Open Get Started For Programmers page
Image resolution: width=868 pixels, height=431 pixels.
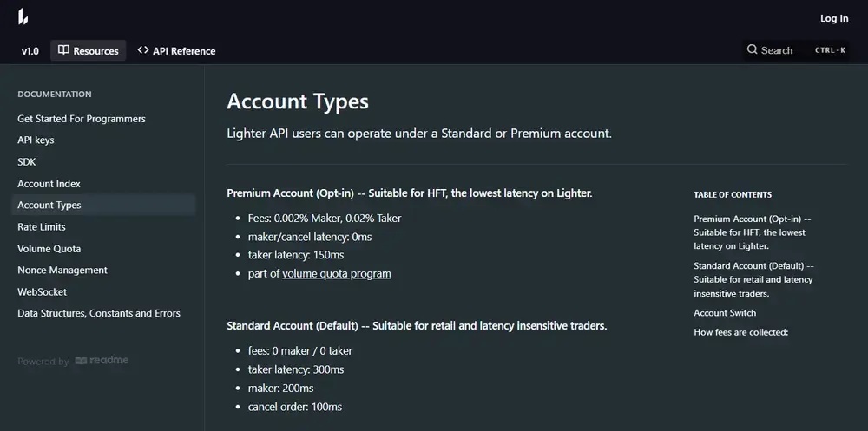click(82, 119)
